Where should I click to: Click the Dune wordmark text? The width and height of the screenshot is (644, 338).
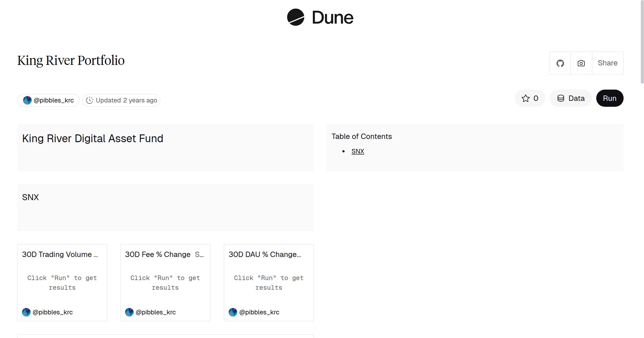pos(332,18)
